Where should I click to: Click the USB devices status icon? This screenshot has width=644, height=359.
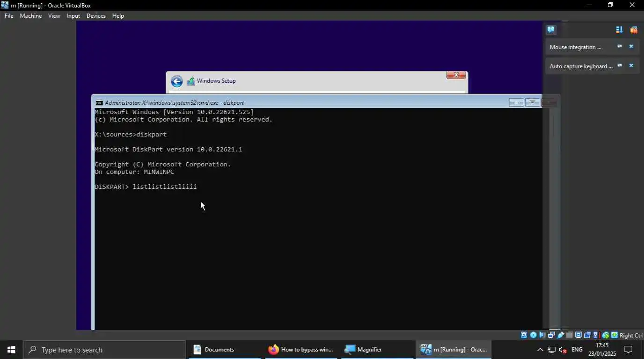pos(560,335)
